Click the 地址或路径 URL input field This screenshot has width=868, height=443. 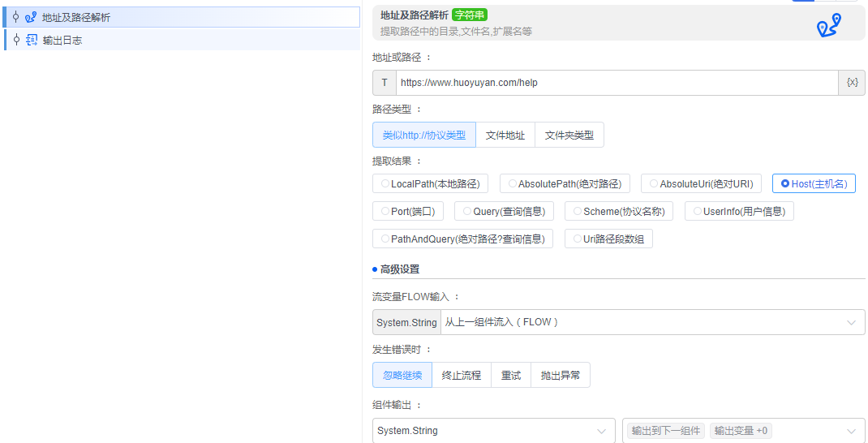pyautogui.click(x=617, y=83)
